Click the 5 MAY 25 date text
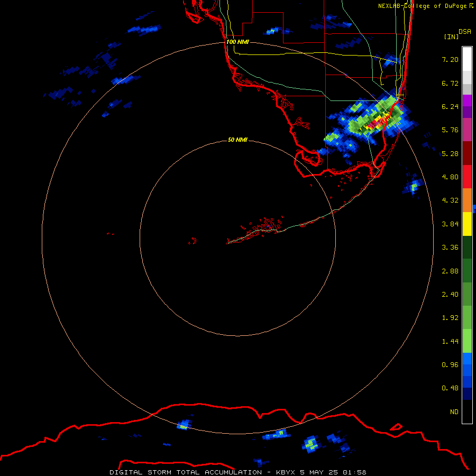The width and height of the screenshot is (476, 476). (x=319, y=472)
